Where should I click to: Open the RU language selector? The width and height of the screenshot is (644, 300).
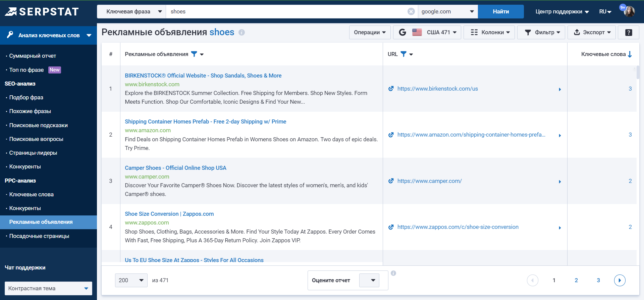click(x=605, y=11)
